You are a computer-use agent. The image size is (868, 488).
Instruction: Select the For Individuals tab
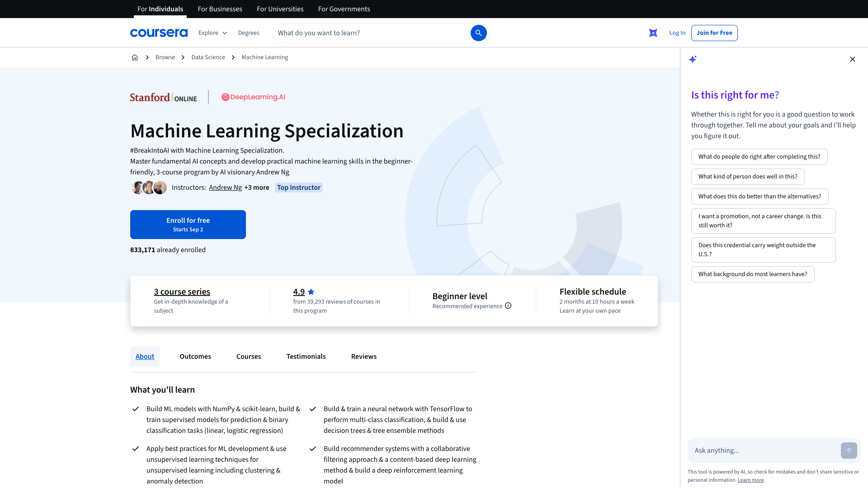[160, 9]
